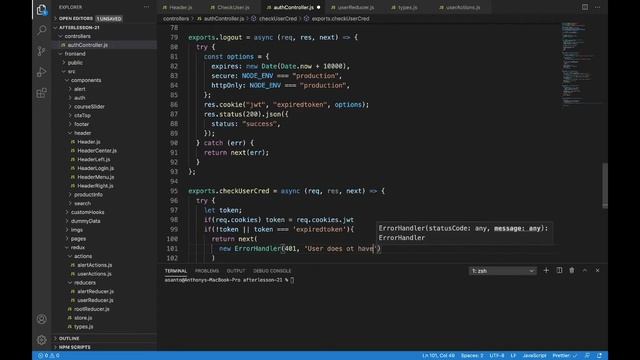Collapse the redux folder
This screenshot has height=360, width=640.
[x=78, y=247]
